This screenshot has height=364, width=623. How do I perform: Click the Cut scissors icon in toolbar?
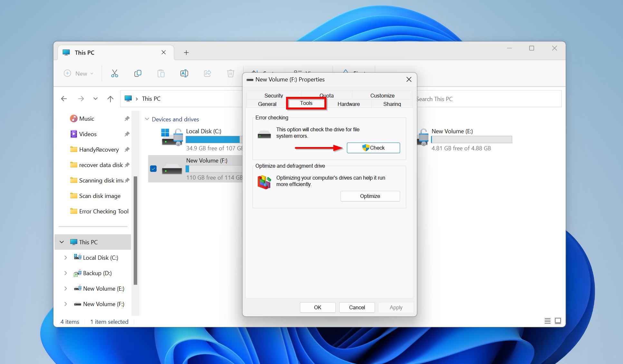coord(114,73)
